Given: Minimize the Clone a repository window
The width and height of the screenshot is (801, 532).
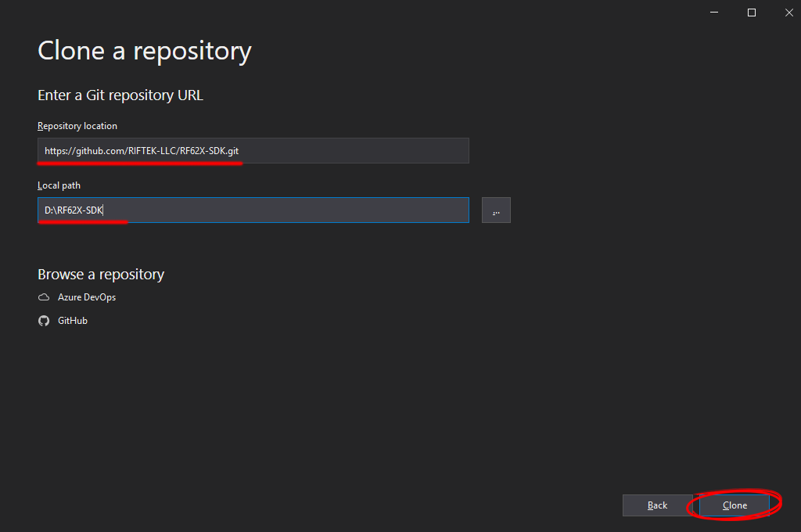Looking at the screenshot, I should tap(715, 13).
